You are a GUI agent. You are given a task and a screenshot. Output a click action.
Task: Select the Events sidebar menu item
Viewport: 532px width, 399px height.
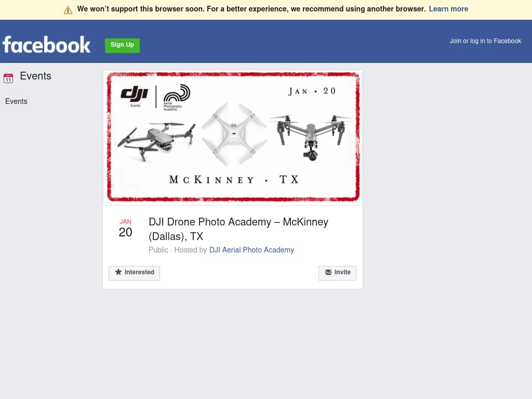point(16,101)
